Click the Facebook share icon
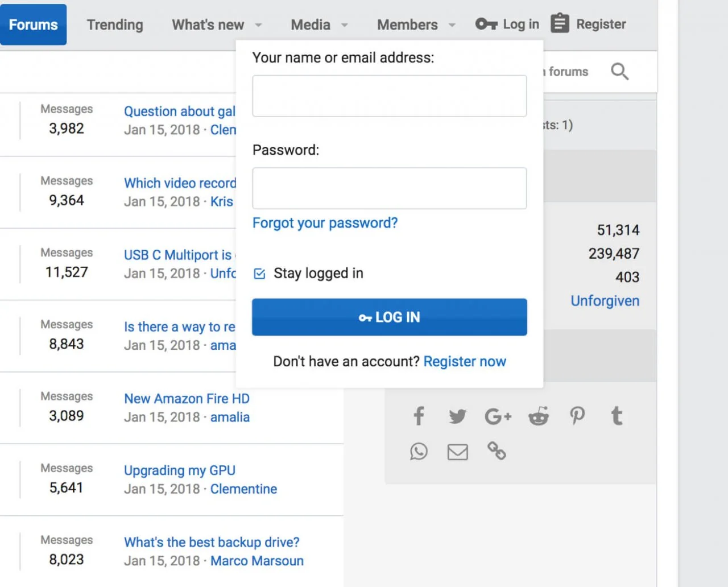This screenshot has width=728, height=587. pos(419,416)
